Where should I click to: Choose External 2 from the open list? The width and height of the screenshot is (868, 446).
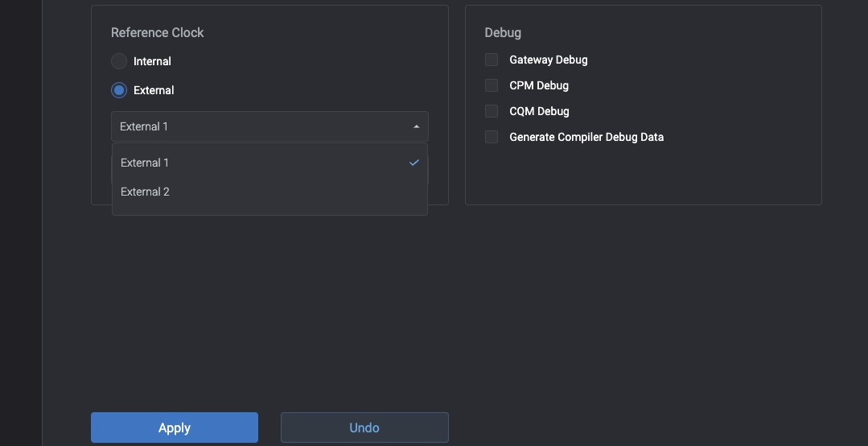pyautogui.click(x=145, y=192)
